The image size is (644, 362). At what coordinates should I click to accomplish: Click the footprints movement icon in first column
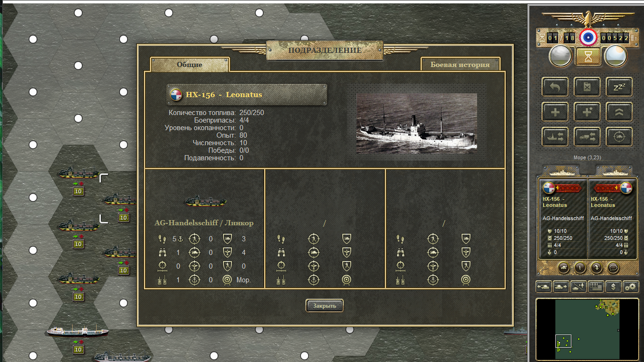click(162, 239)
